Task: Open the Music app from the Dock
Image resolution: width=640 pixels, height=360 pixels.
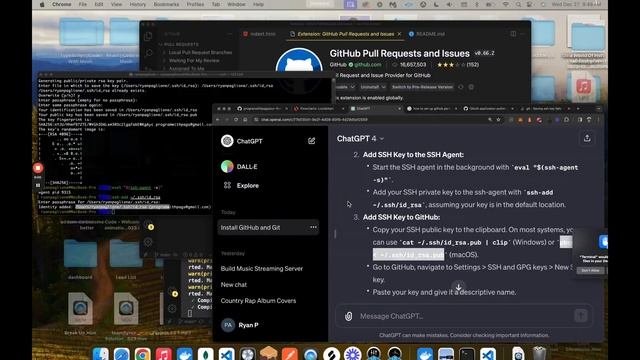Action: (163, 354)
